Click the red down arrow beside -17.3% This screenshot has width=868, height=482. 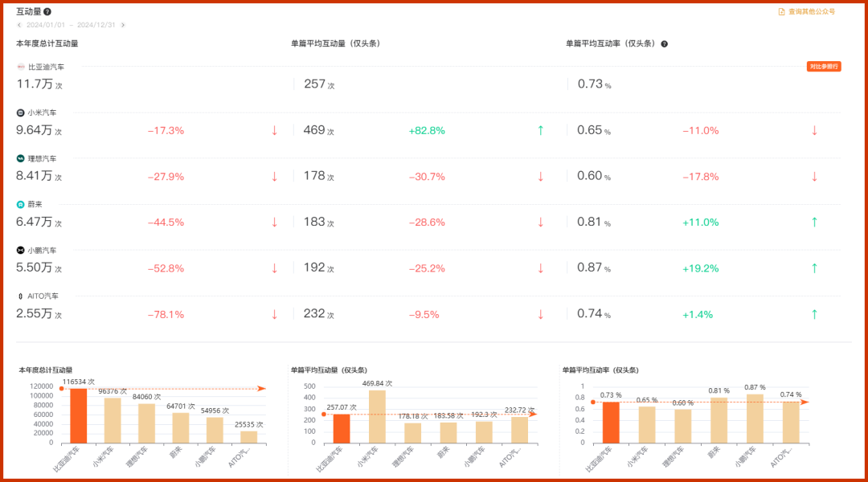point(274,131)
